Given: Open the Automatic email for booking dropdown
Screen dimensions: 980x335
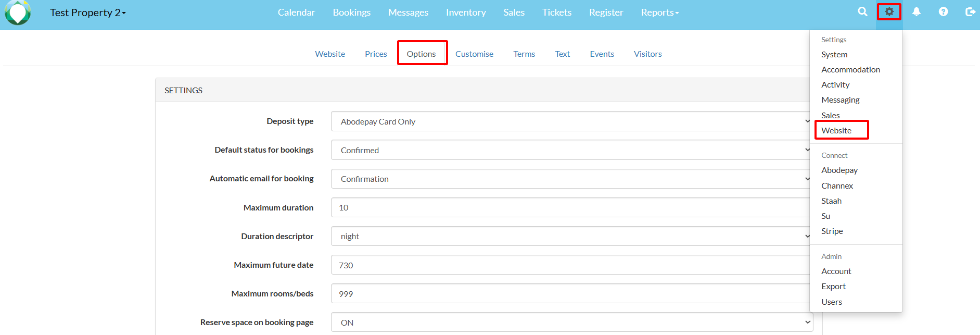Looking at the screenshot, I should click(571, 179).
